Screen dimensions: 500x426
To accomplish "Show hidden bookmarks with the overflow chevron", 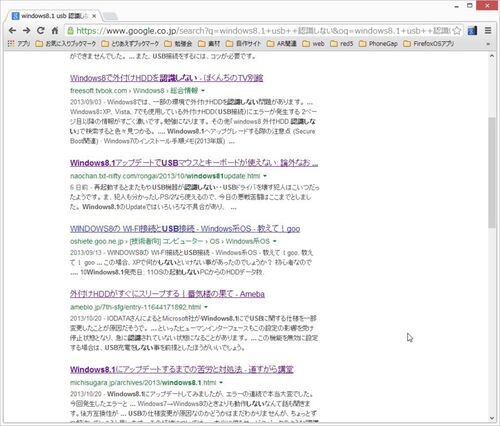I will 488,44.
